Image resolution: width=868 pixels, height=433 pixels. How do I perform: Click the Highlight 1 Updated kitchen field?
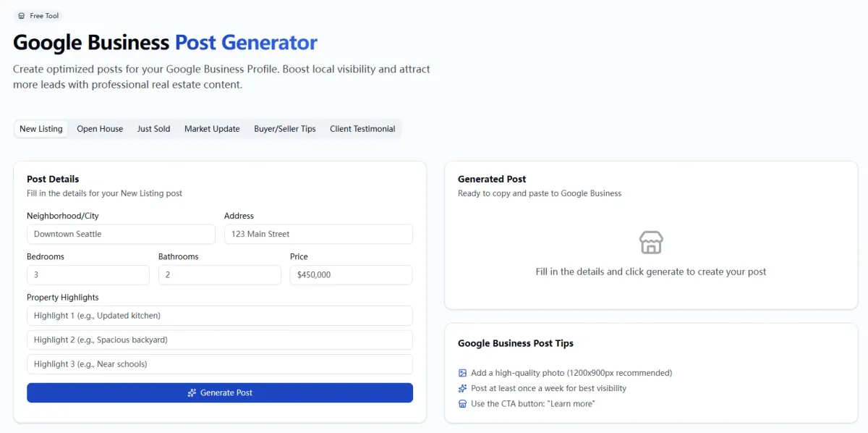(220, 316)
